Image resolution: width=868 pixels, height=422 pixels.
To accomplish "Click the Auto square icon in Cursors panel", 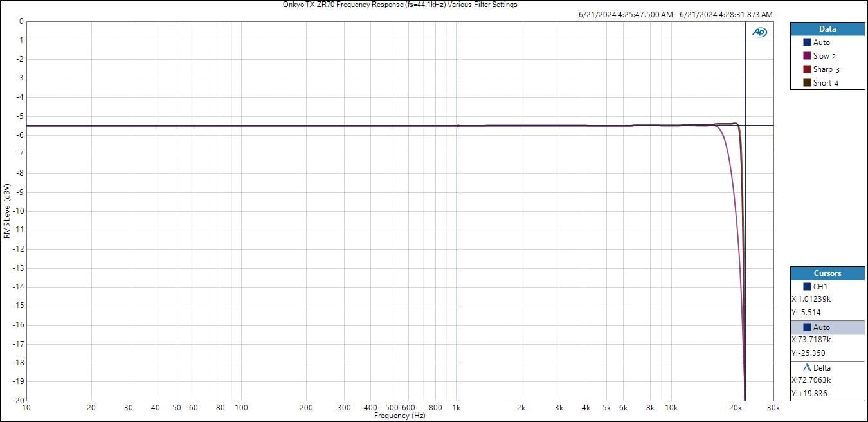I will pos(807,327).
